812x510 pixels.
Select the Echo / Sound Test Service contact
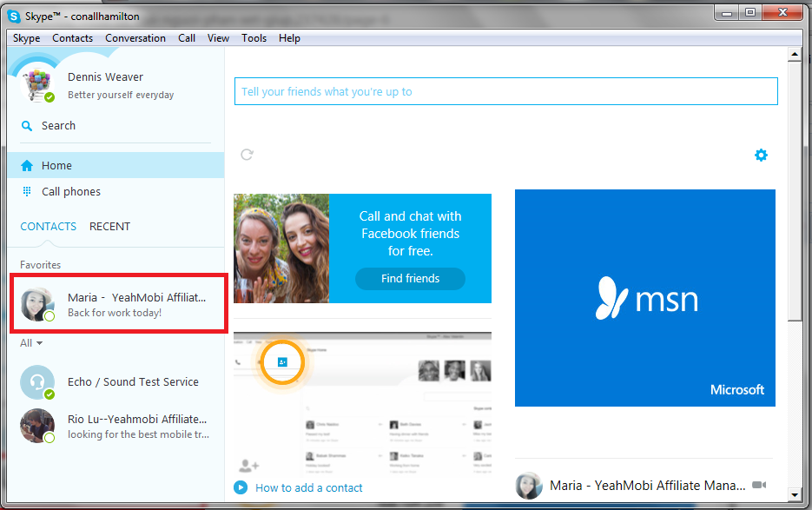pos(116,382)
